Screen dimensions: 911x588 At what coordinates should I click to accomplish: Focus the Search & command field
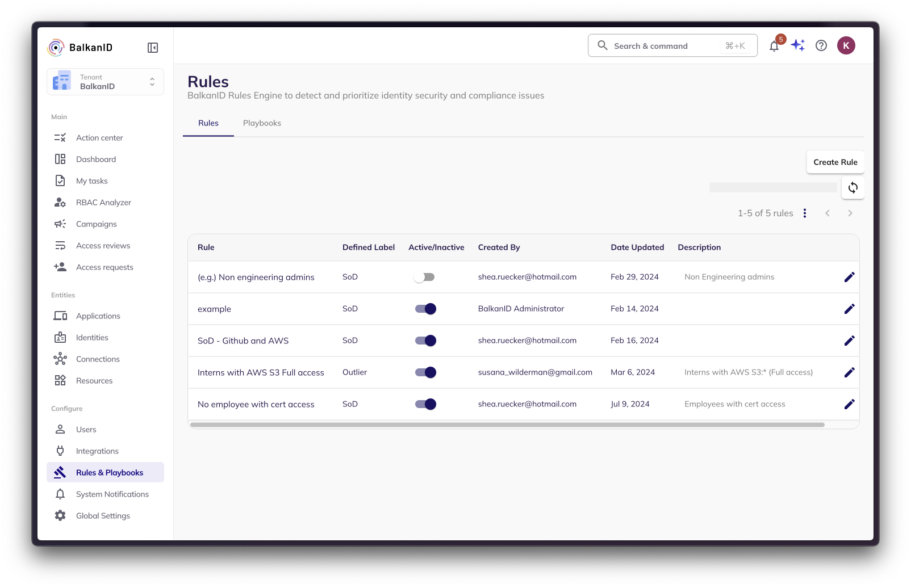tap(665, 46)
